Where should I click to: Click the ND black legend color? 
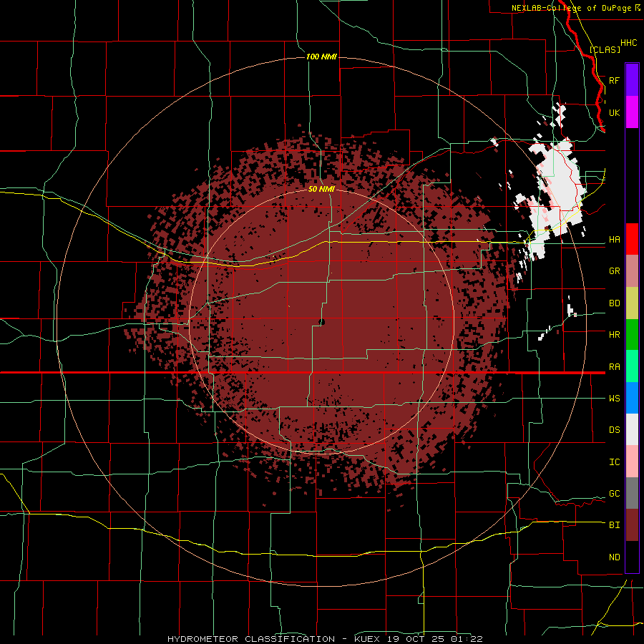tap(632, 557)
